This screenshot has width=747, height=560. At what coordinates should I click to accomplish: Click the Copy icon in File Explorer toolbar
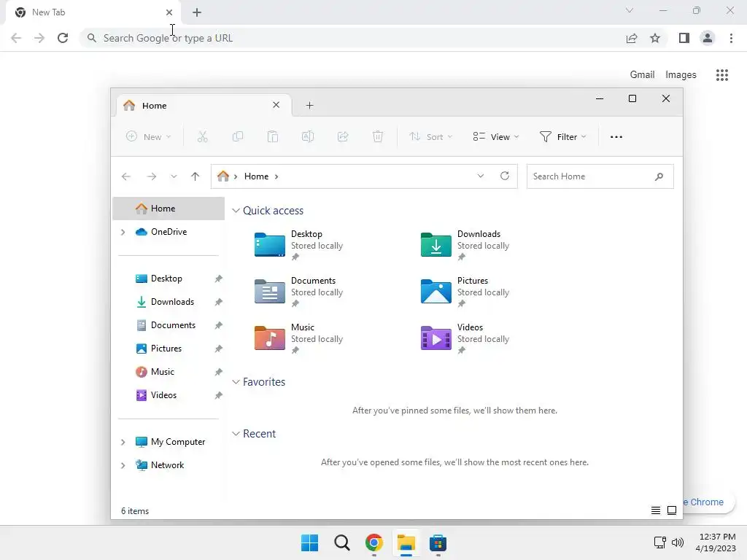(x=237, y=136)
